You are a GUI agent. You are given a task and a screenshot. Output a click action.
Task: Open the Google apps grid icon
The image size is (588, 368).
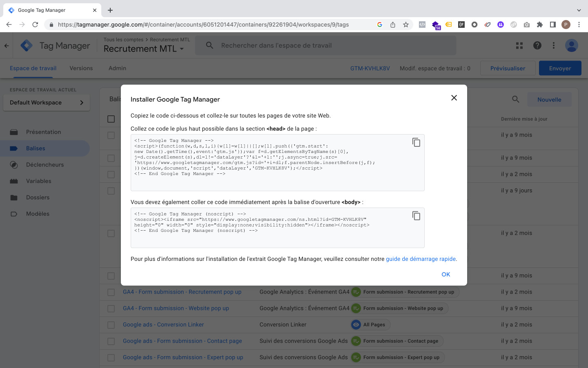[x=519, y=45]
